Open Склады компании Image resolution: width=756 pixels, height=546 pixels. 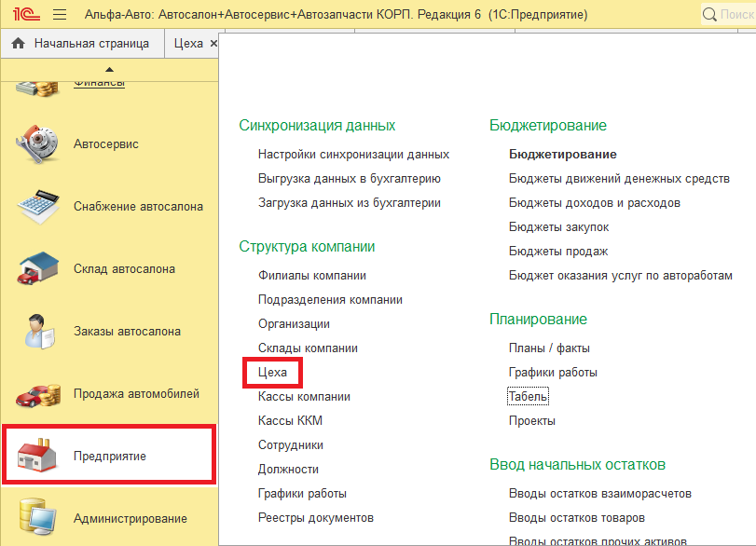[308, 348]
